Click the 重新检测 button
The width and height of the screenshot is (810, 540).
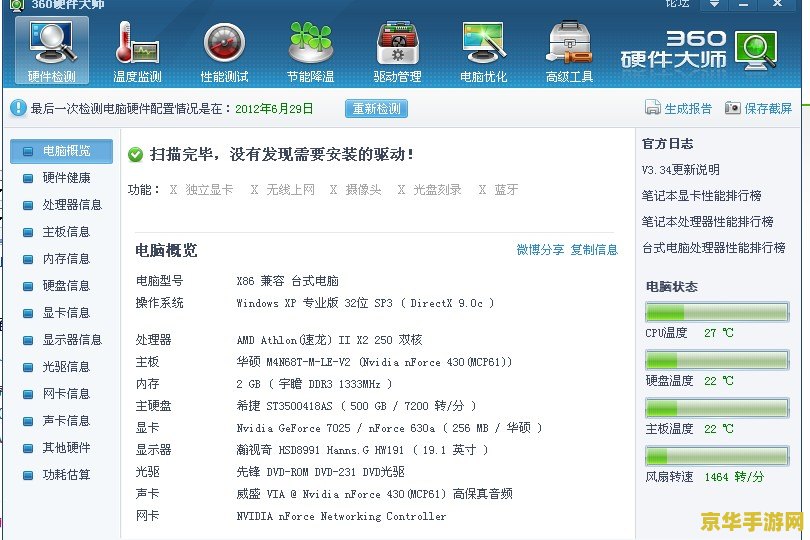[x=376, y=109]
